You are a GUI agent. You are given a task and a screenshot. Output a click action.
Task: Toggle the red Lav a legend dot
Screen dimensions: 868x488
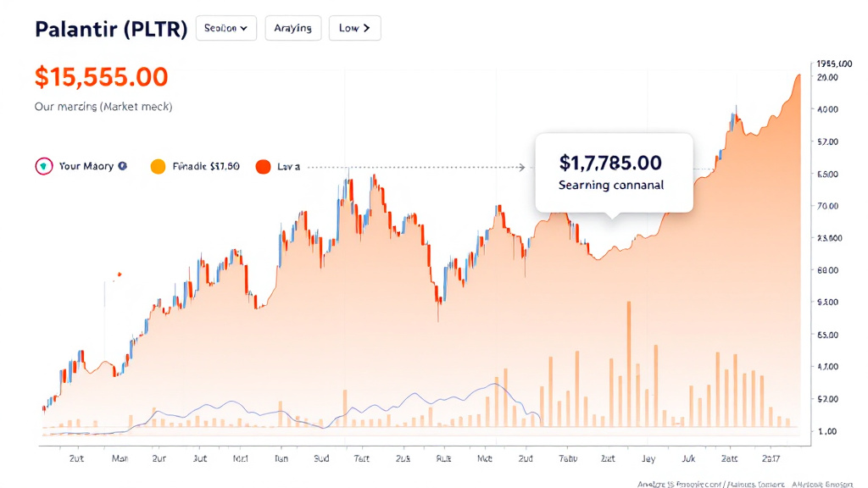tap(263, 167)
